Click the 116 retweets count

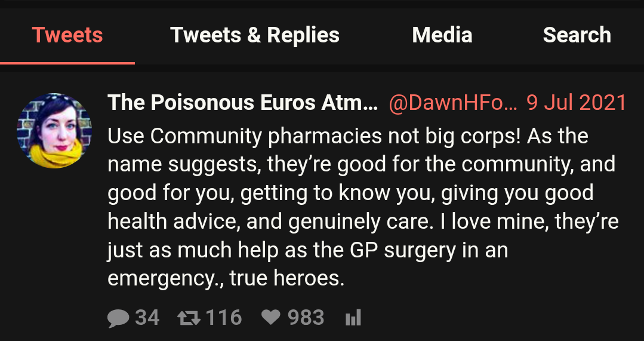point(224,318)
